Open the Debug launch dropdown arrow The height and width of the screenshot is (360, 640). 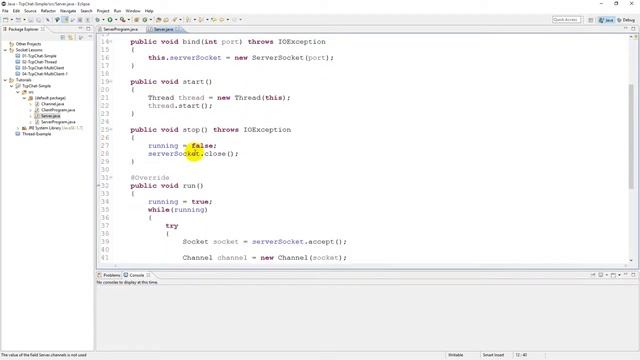(x=103, y=20)
